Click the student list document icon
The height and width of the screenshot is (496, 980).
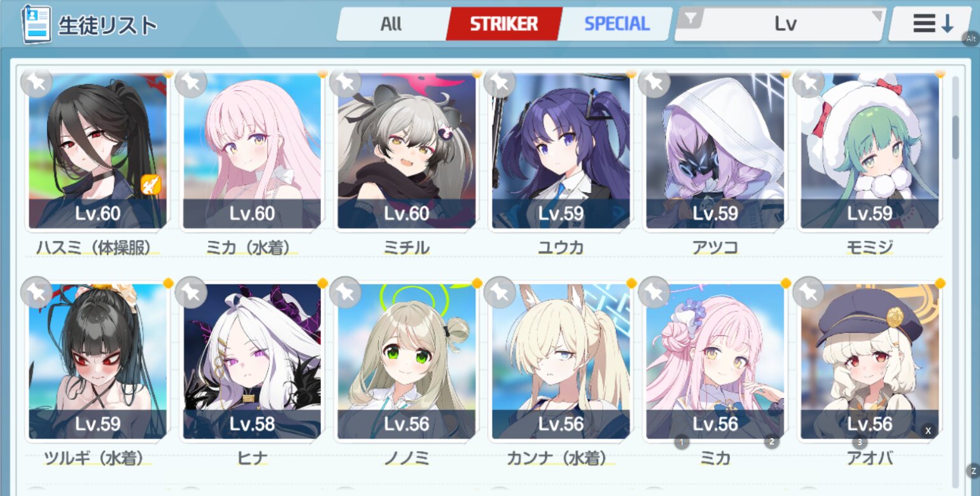click(x=36, y=24)
